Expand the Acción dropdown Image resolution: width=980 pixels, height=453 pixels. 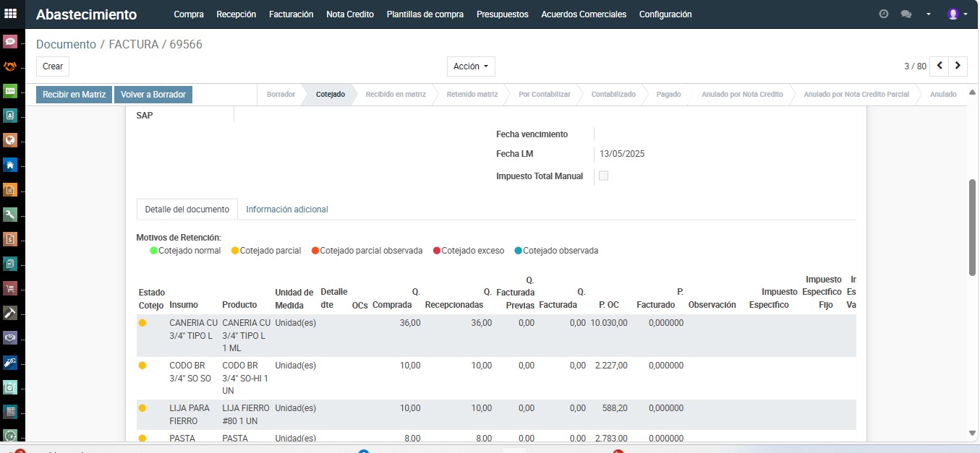coord(471,66)
